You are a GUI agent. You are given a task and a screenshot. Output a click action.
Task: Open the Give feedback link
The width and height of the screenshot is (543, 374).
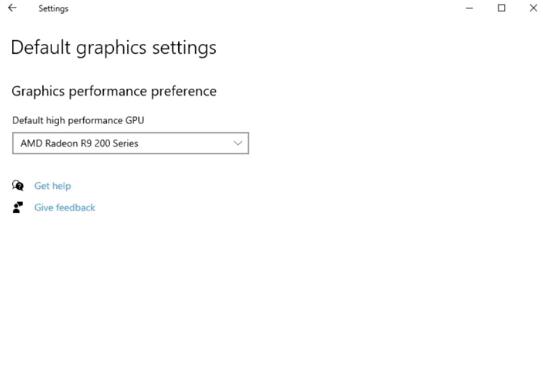65,207
